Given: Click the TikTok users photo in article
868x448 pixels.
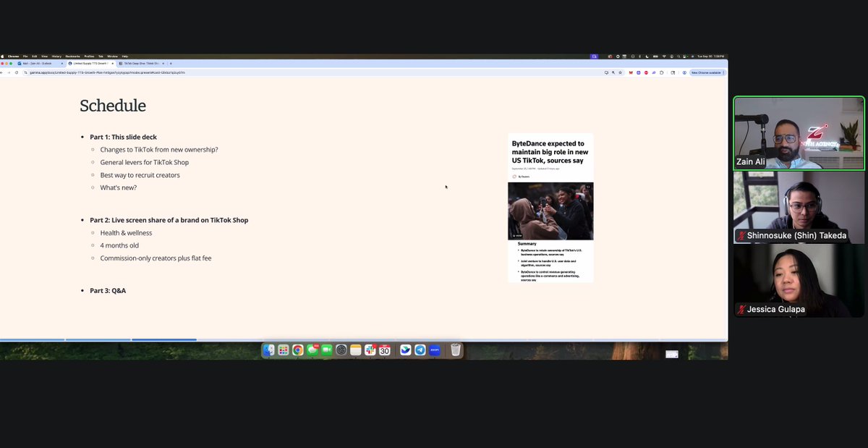Looking at the screenshot, I should pyautogui.click(x=550, y=211).
